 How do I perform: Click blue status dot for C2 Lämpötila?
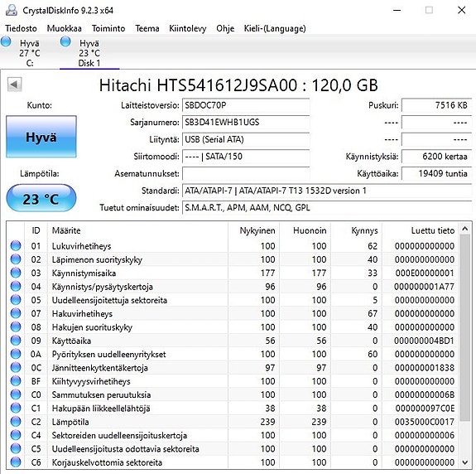(16, 422)
